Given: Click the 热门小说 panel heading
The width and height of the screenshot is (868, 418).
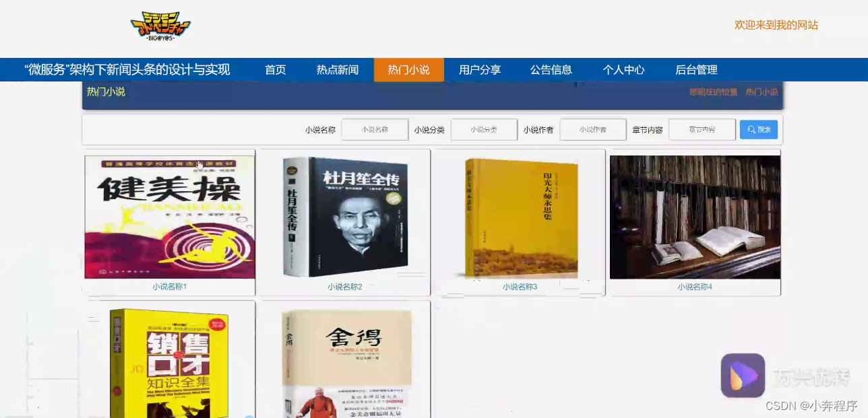Looking at the screenshot, I should pos(106,92).
